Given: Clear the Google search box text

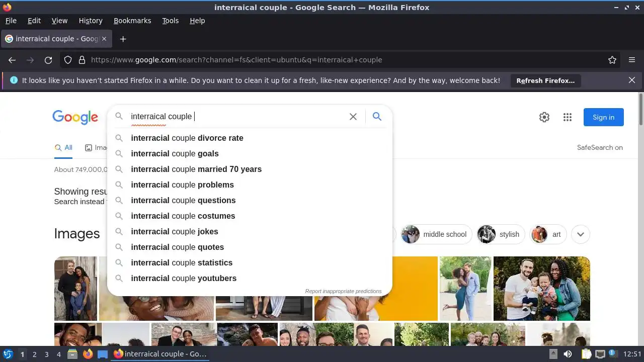Looking at the screenshot, I should coord(353,117).
